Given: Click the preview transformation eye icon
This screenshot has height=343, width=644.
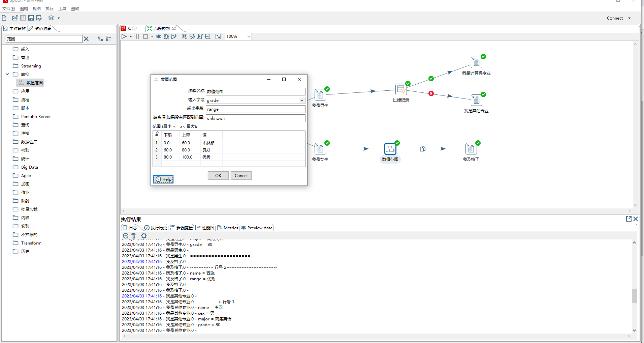Looking at the screenshot, I should click(158, 36).
